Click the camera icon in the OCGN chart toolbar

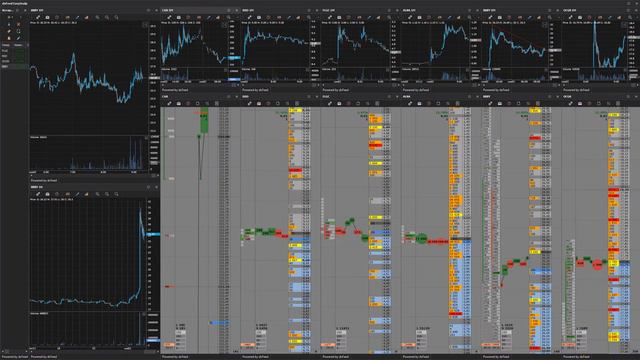click(580, 18)
